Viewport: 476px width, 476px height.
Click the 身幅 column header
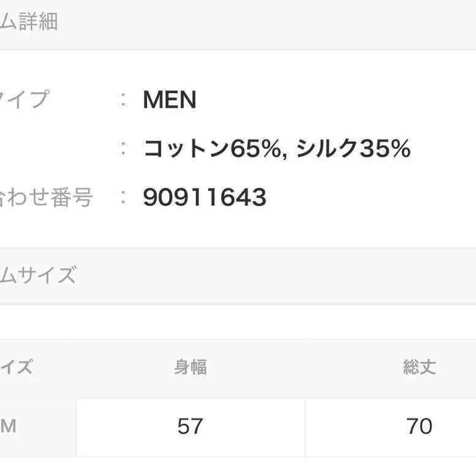pyautogui.click(x=190, y=368)
